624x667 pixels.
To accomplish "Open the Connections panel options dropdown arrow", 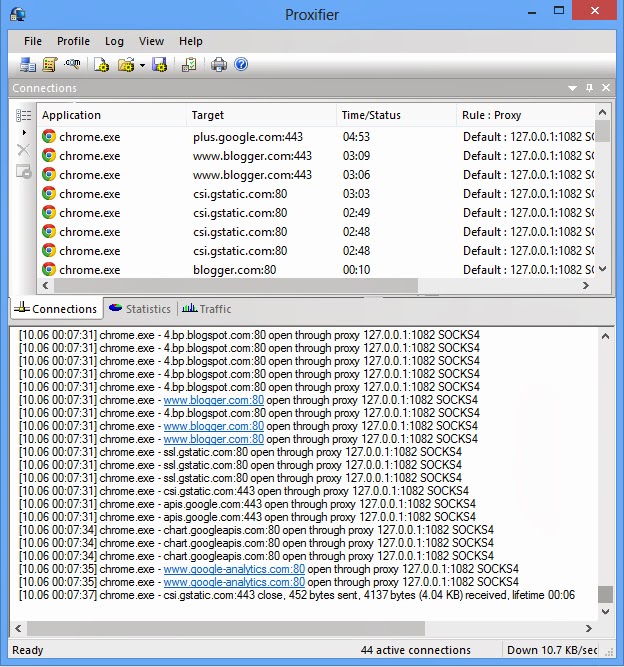I will coord(573,88).
